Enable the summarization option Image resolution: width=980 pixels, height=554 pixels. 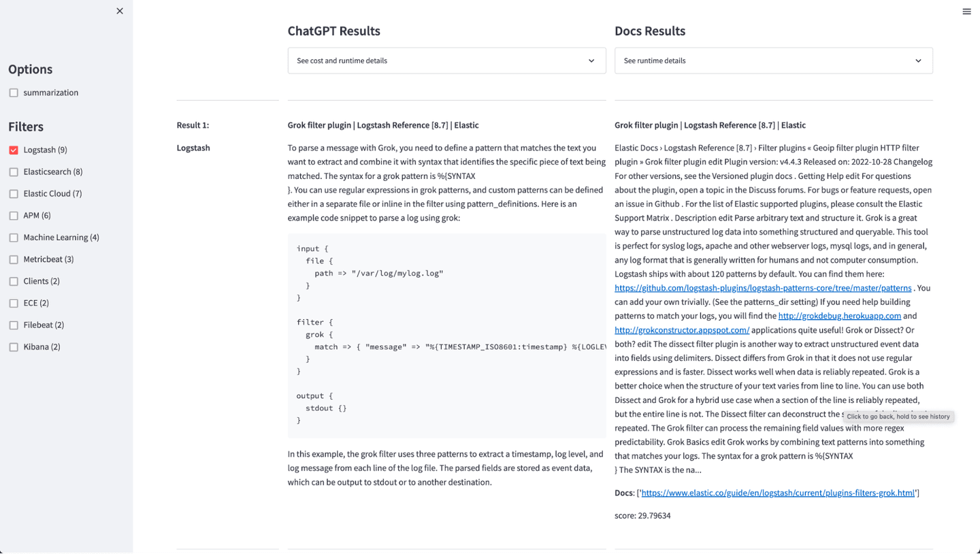point(14,93)
